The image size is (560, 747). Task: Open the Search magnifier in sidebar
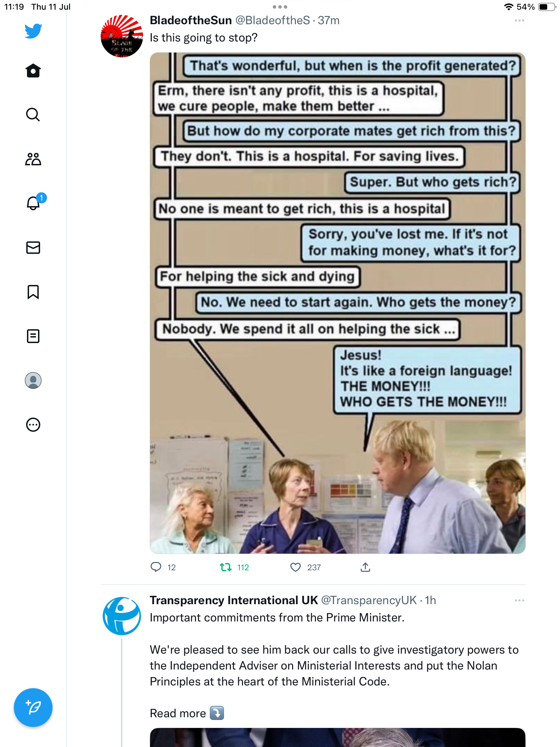[x=33, y=115]
